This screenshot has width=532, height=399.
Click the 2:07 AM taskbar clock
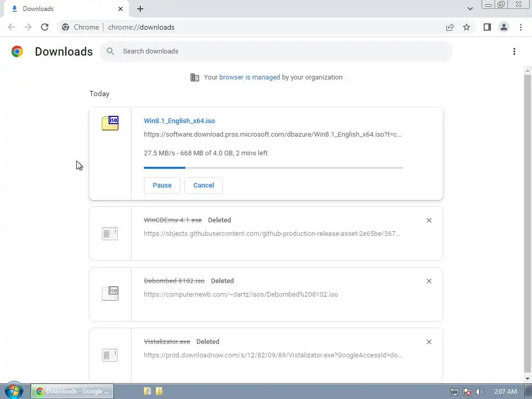[x=506, y=392]
